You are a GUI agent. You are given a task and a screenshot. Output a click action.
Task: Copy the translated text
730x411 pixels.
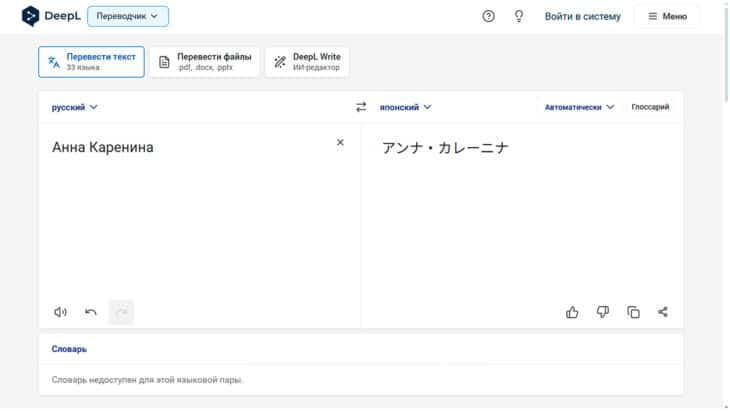[633, 312]
